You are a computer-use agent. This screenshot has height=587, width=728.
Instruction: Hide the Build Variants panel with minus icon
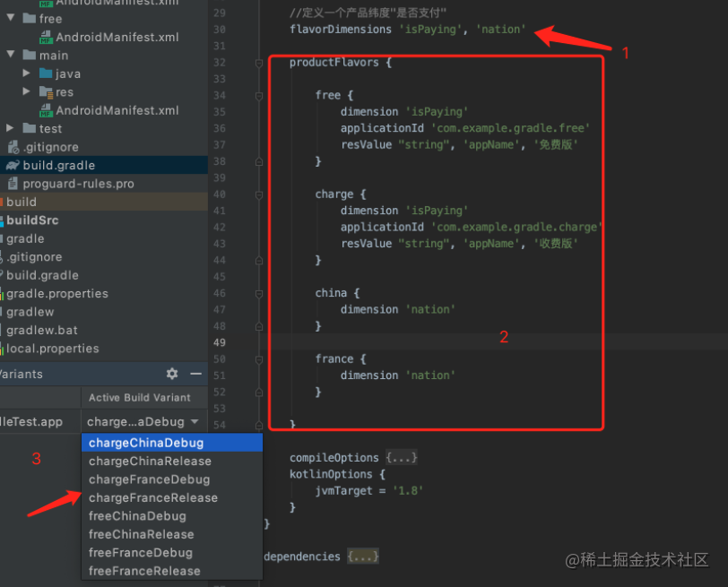196,374
